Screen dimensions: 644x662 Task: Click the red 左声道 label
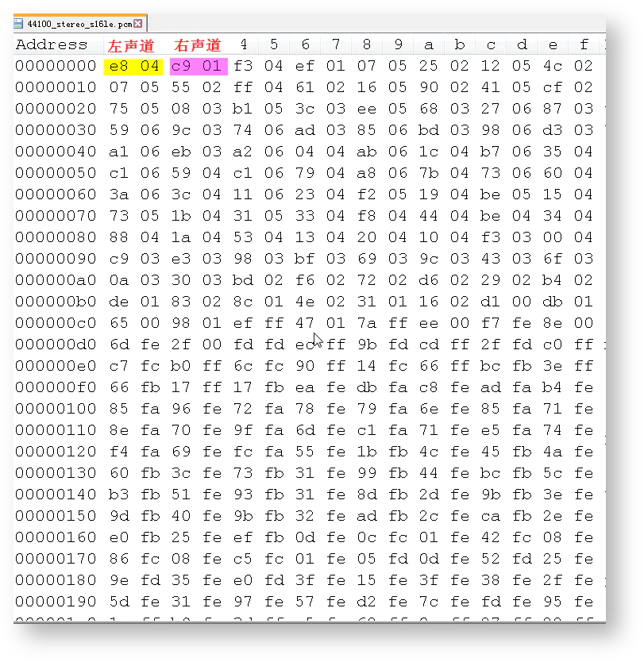[131, 45]
